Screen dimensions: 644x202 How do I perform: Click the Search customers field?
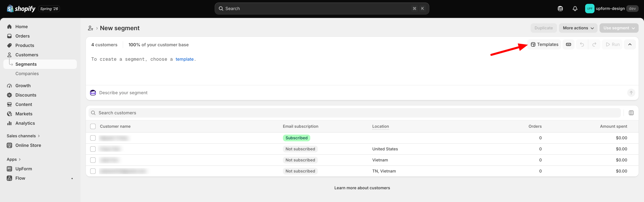[354, 113]
